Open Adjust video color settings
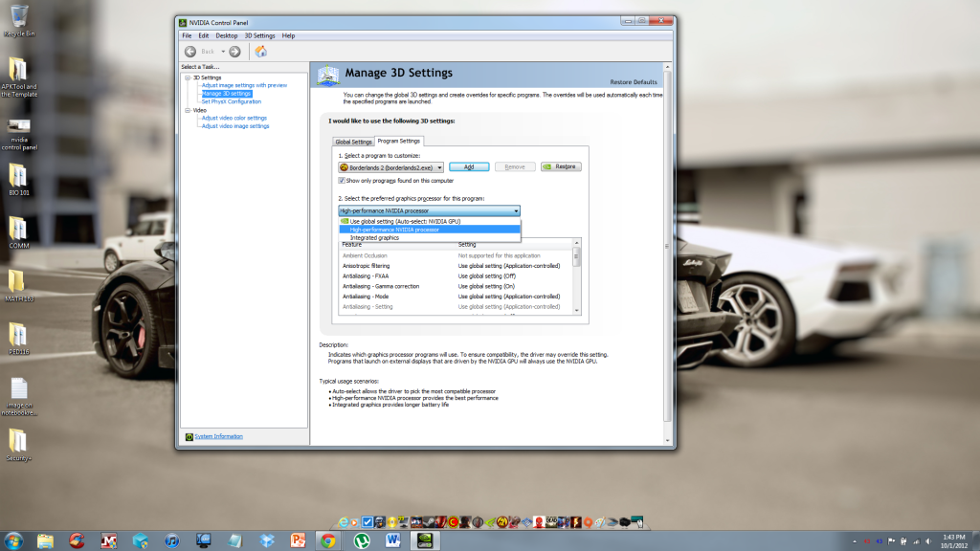Image resolution: width=980 pixels, height=551 pixels. point(234,118)
